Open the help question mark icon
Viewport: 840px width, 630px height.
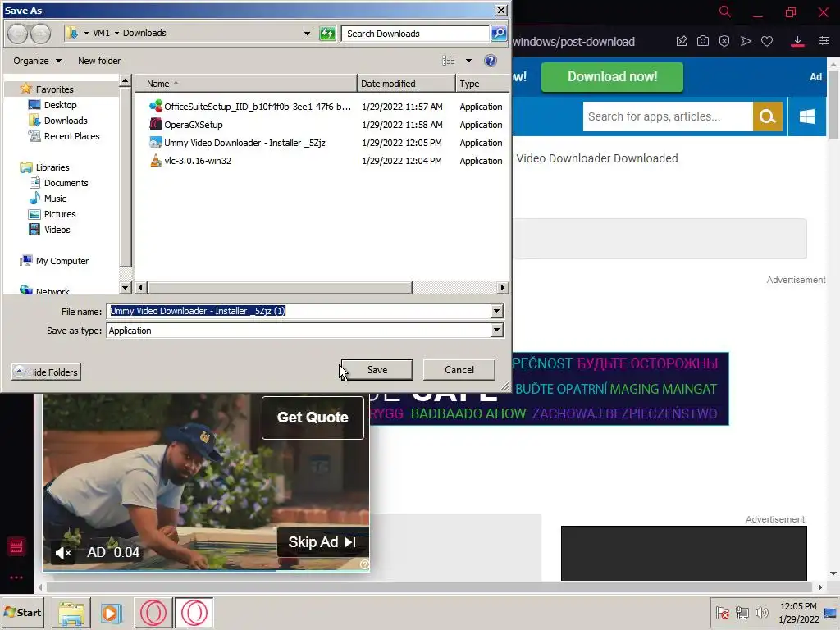(x=491, y=61)
